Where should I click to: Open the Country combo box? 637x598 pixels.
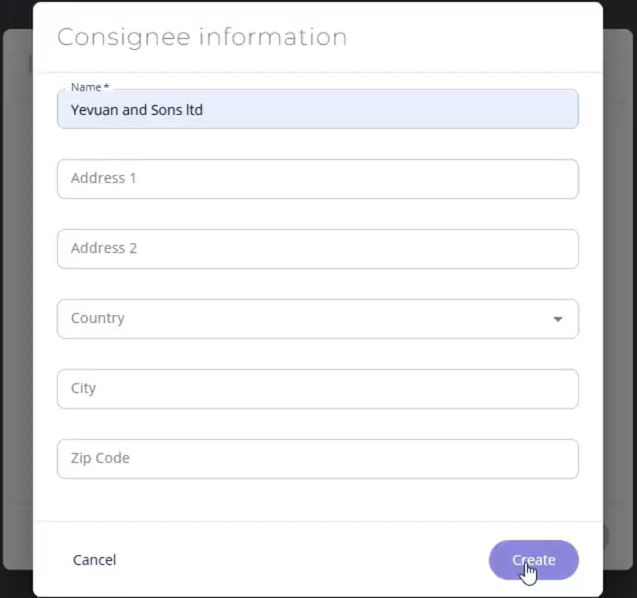pos(318,319)
